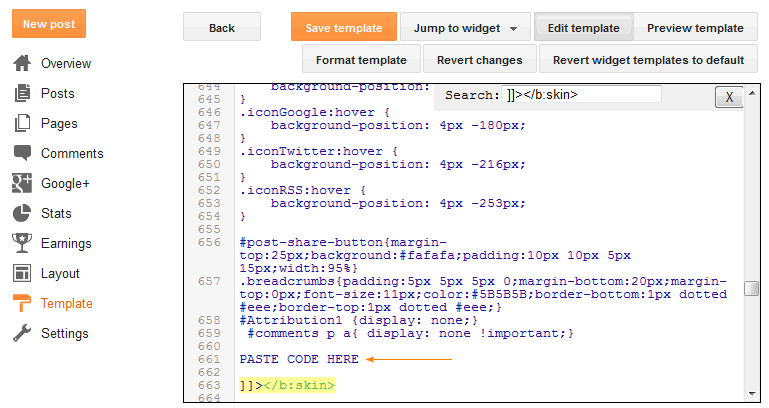The image size is (769, 408).
Task: Click the Template paint roller icon
Action: [x=22, y=303]
